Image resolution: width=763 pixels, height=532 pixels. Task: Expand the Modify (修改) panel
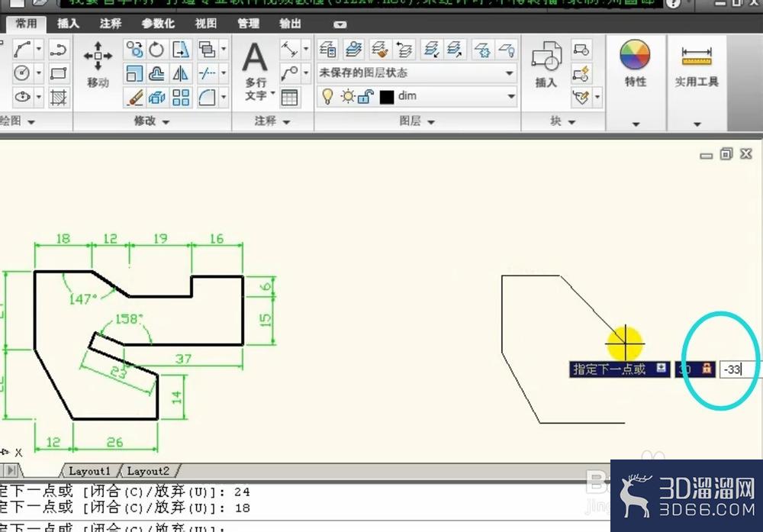(152, 121)
